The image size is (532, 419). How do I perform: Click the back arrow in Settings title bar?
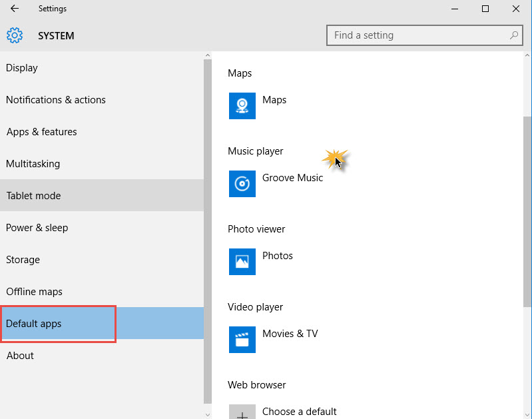[15, 9]
